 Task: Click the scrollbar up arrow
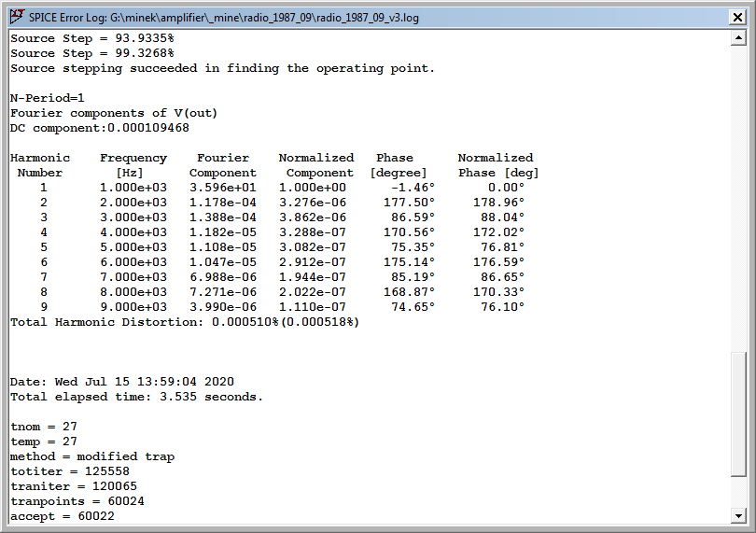click(738, 37)
